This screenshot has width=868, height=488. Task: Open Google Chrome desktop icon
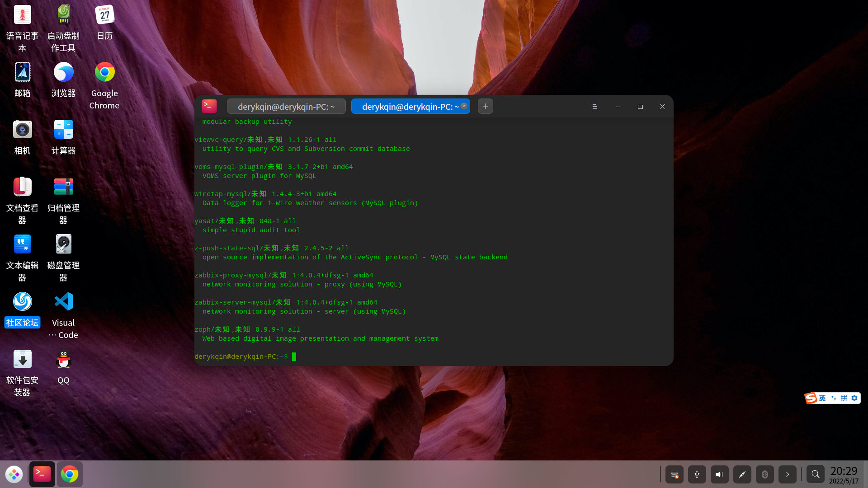tap(104, 72)
